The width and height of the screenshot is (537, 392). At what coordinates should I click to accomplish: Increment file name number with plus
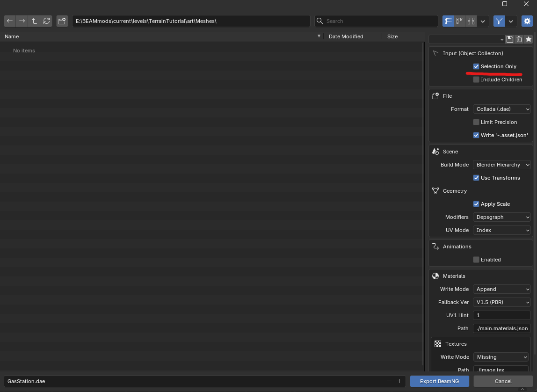(399, 381)
